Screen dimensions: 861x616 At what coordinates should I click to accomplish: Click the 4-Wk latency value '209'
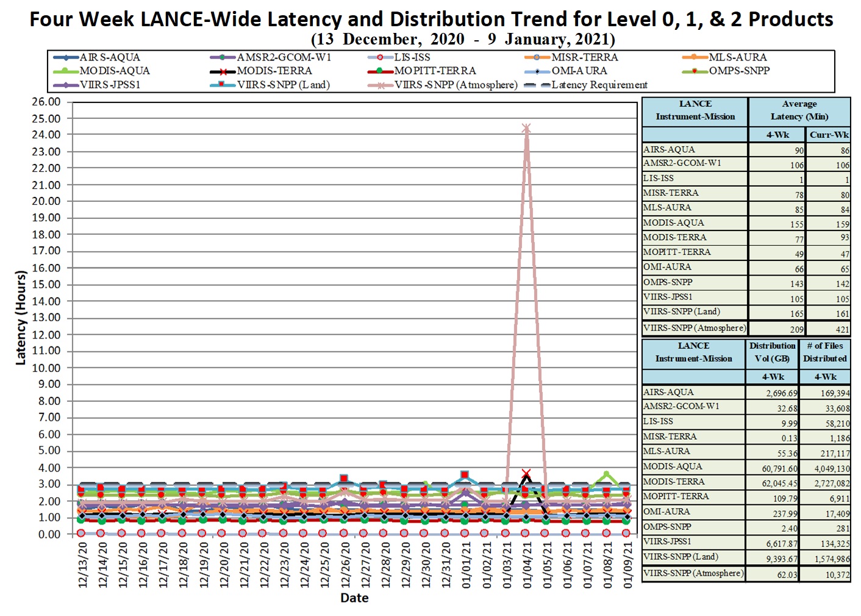click(x=796, y=329)
